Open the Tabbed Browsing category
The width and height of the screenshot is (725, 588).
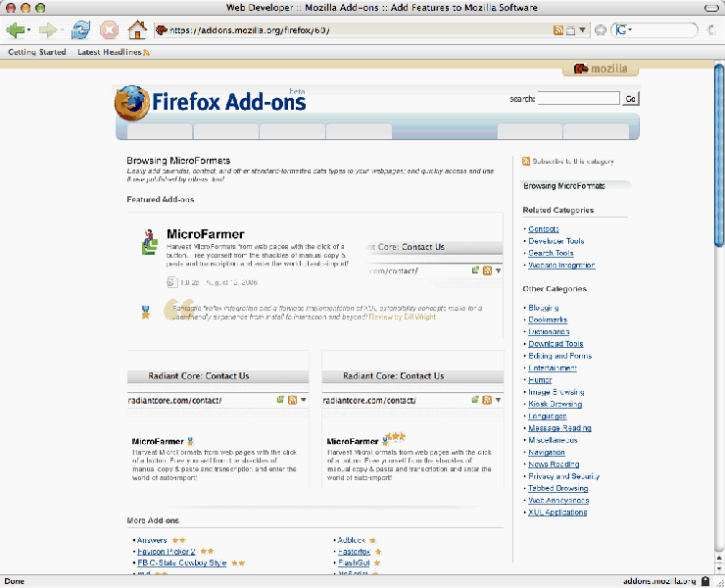pos(558,488)
